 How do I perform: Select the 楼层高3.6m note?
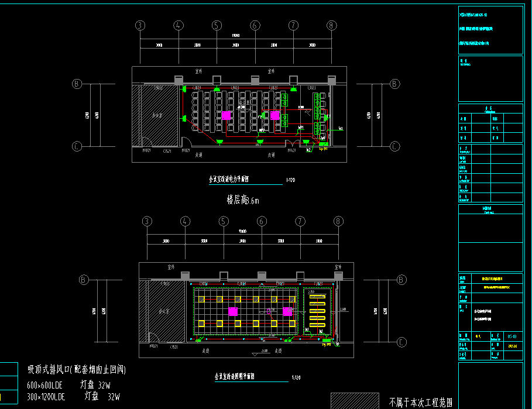243,200
